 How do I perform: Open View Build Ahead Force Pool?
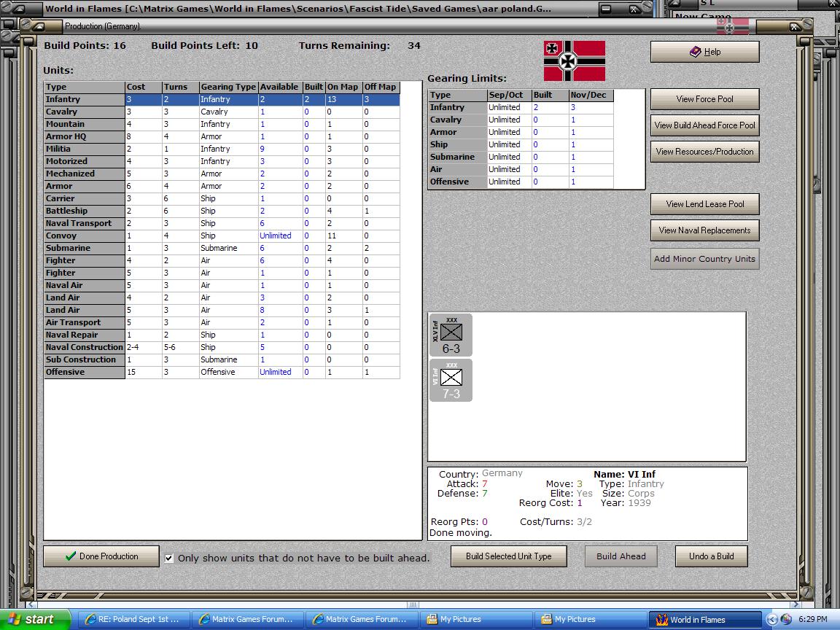(x=704, y=125)
